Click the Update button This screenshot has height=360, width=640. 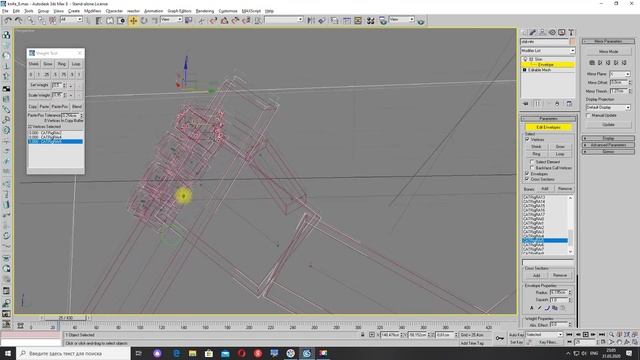click(x=608, y=124)
